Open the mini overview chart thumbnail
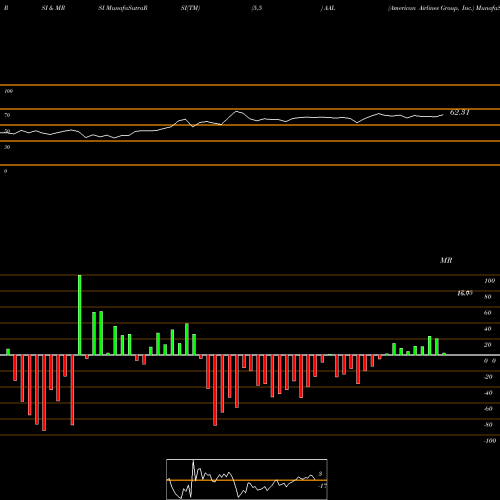Screen dimensions: 500x500 click(x=247, y=479)
